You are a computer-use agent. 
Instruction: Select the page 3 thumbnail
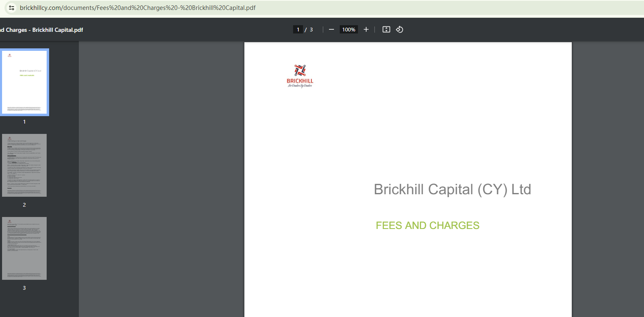click(24, 248)
